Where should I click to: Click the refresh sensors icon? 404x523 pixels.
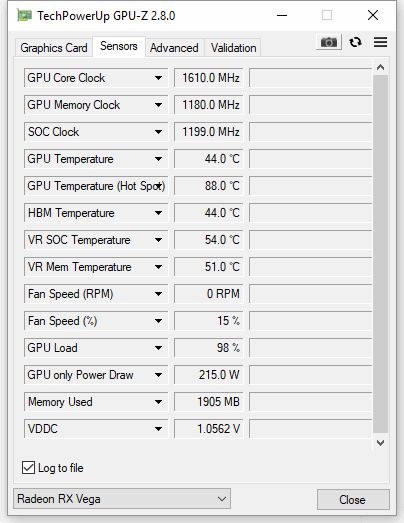pyautogui.click(x=355, y=42)
